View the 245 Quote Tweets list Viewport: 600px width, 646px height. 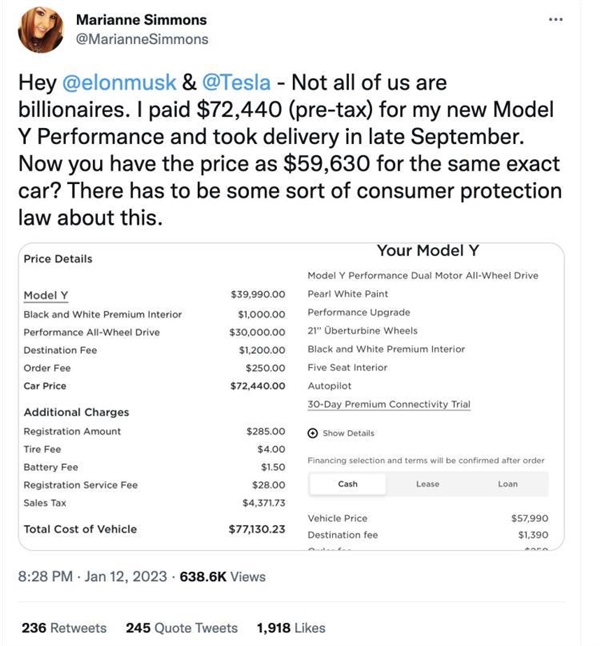[x=182, y=628]
